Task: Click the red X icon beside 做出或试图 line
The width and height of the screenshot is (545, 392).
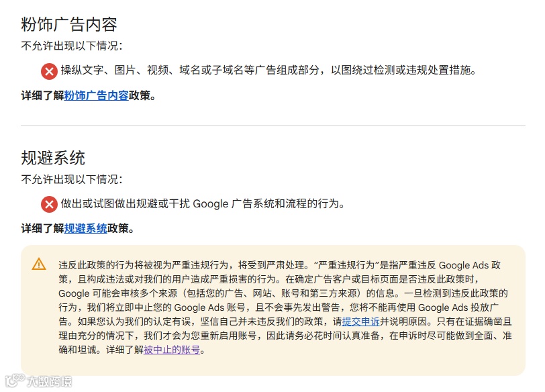Action: pos(50,204)
